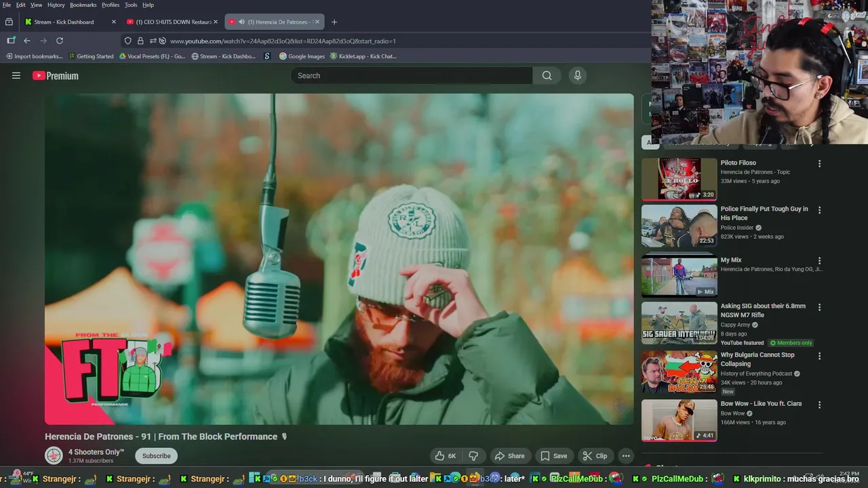Close the Herencia De Patrones tab

(317, 22)
